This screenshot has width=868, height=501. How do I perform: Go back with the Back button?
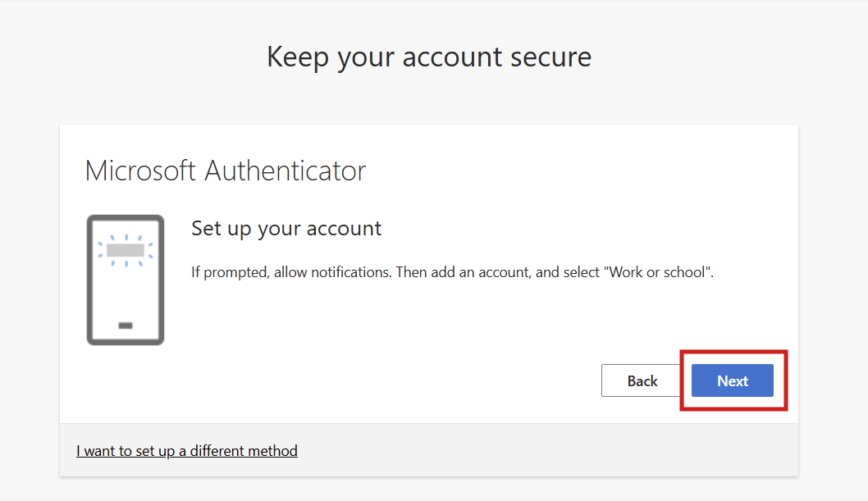642,380
